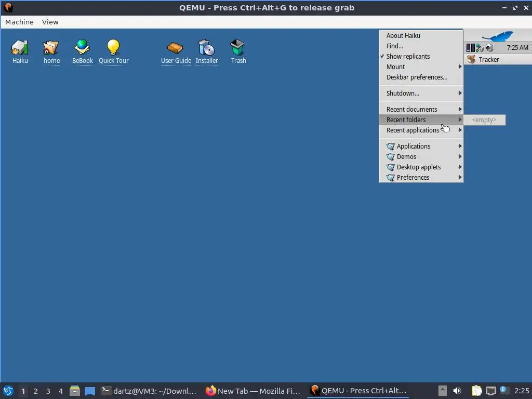The image size is (532, 399).
Task: Click the Demos folder icon in menu
Action: point(391,157)
